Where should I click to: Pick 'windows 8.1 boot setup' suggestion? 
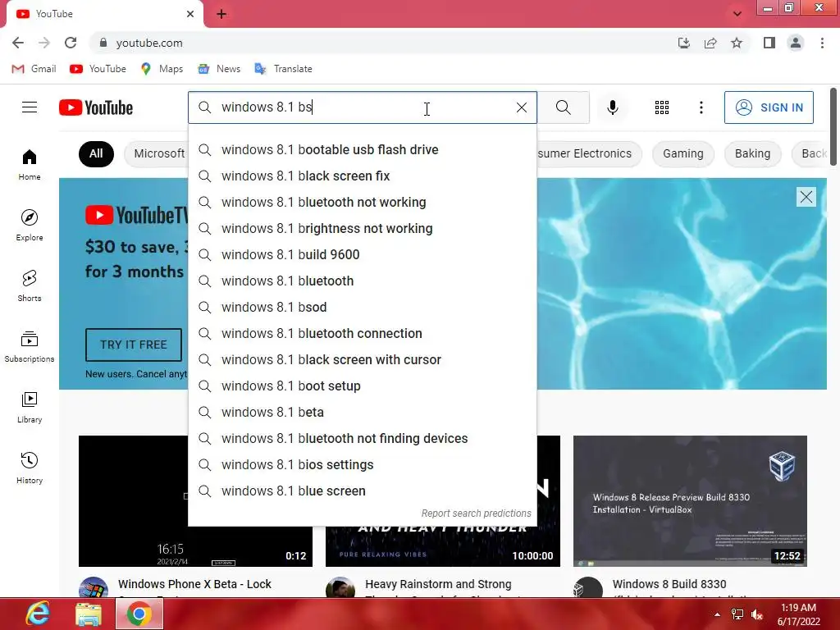pyautogui.click(x=362, y=386)
